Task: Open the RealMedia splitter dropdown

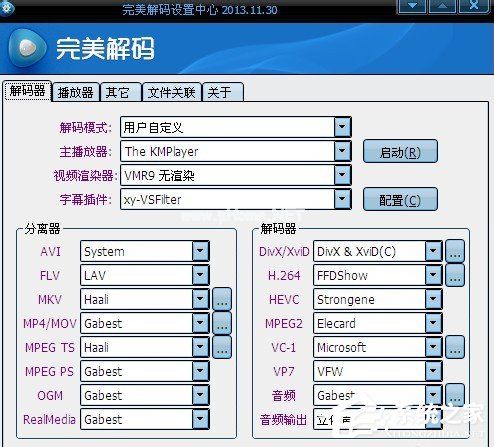Action: click(x=200, y=419)
